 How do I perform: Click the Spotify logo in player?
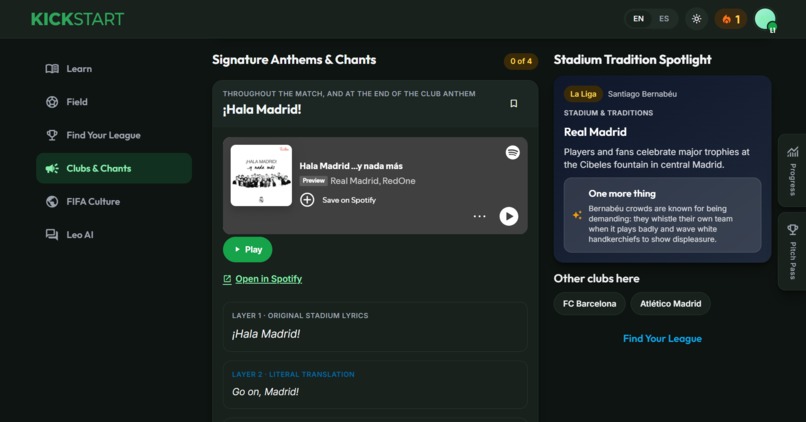tap(512, 152)
